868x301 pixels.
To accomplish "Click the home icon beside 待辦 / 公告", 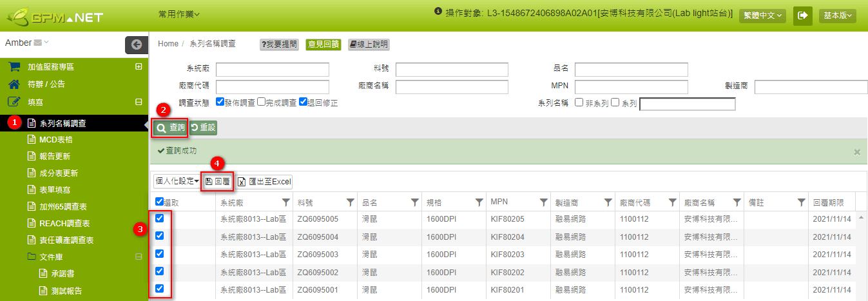I will point(14,84).
